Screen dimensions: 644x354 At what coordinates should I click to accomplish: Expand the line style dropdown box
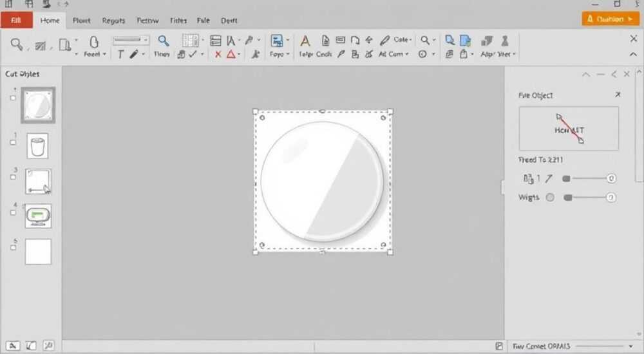pyautogui.click(x=131, y=40)
